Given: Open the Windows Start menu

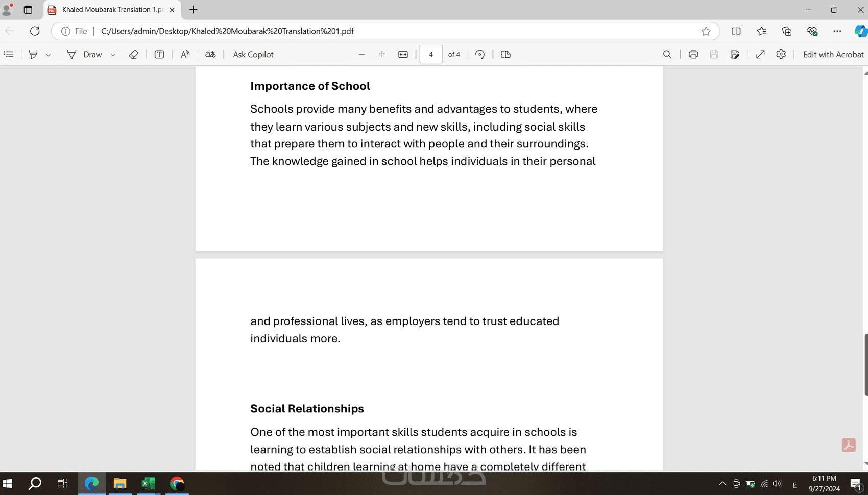Looking at the screenshot, I should (x=7, y=483).
